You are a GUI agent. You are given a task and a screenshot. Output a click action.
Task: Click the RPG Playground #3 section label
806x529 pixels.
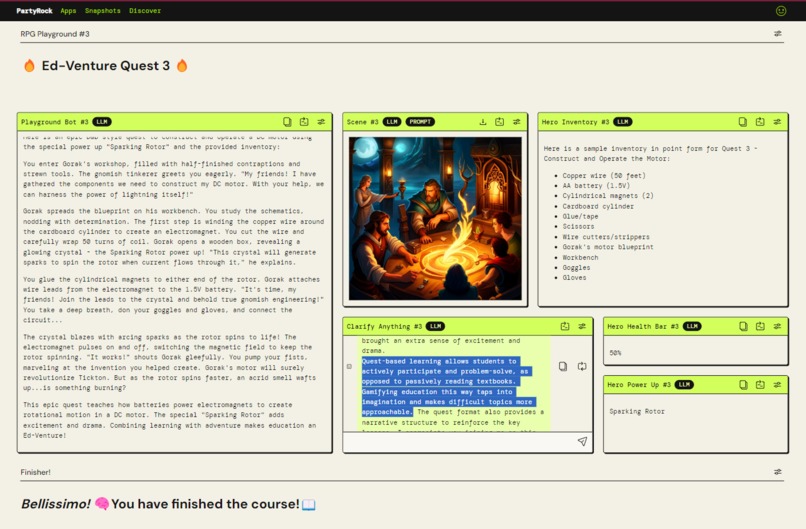pyautogui.click(x=55, y=34)
